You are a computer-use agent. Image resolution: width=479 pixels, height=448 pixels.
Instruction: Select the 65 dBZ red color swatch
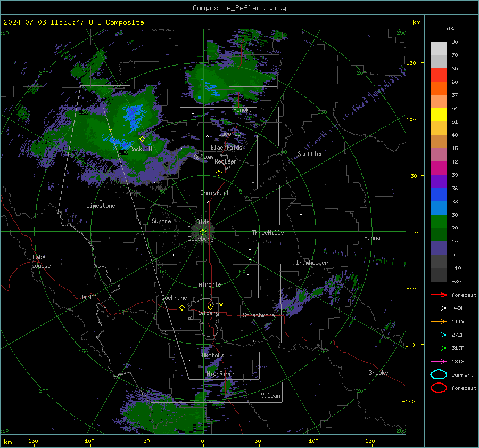pyautogui.click(x=439, y=75)
